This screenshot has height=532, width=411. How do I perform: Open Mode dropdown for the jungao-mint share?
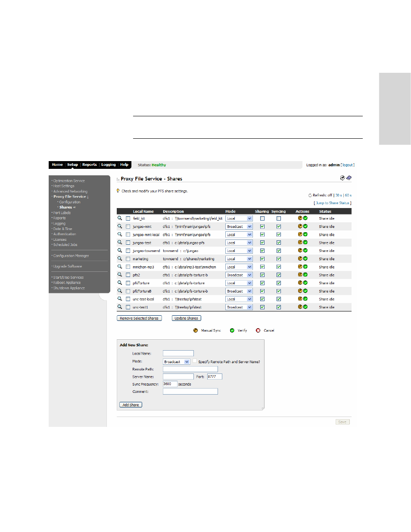point(239,227)
